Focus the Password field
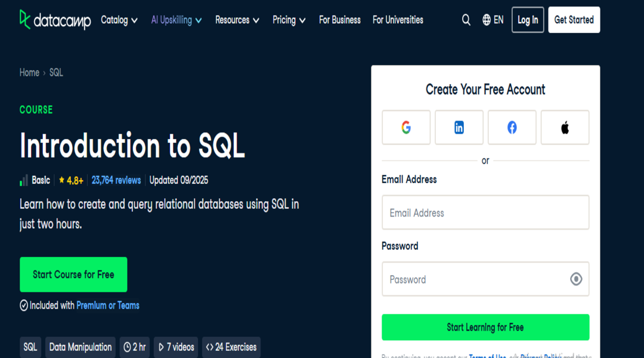Screen dimensions: 644x358 click(x=485, y=279)
